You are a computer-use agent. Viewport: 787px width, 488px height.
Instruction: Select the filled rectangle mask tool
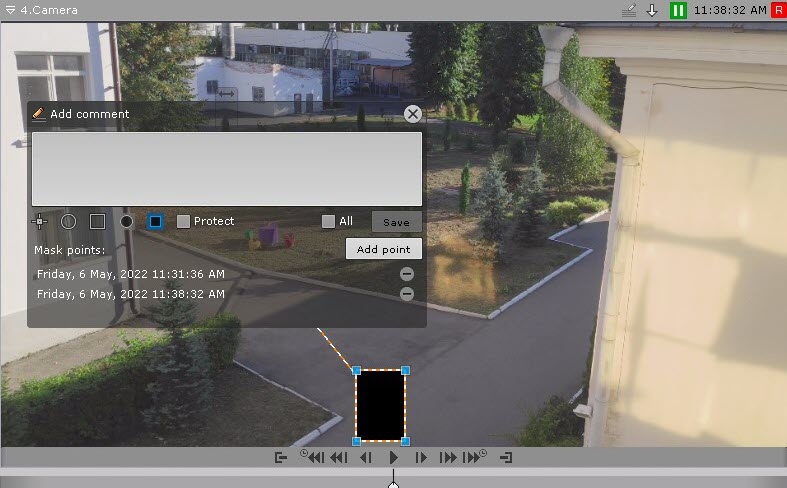[156, 221]
